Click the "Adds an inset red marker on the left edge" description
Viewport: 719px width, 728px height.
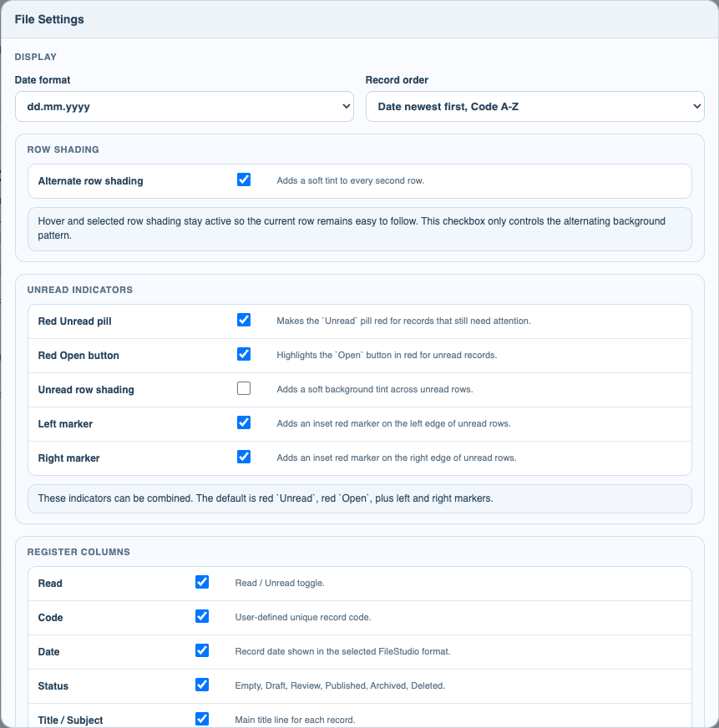click(x=394, y=424)
